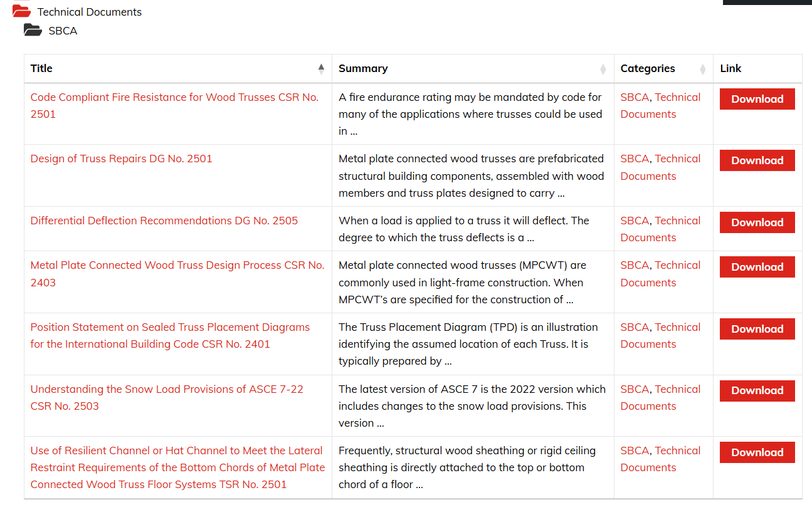Screen dimensions: 812x505
Task: Click the Link column header
Action: click(730, 68)
